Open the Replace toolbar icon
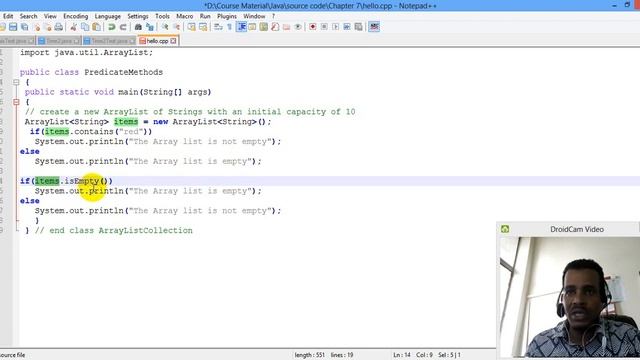640x360 pixels. pos(150,27)
